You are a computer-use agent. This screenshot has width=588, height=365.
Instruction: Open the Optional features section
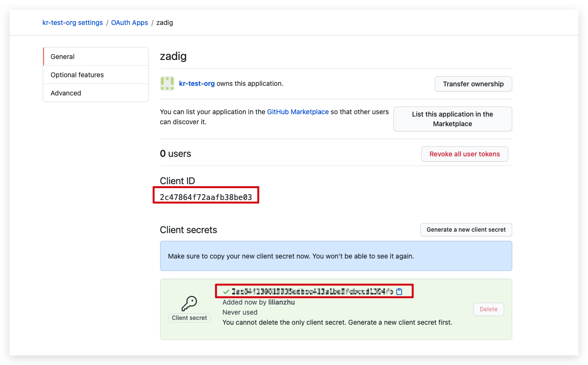77,74
